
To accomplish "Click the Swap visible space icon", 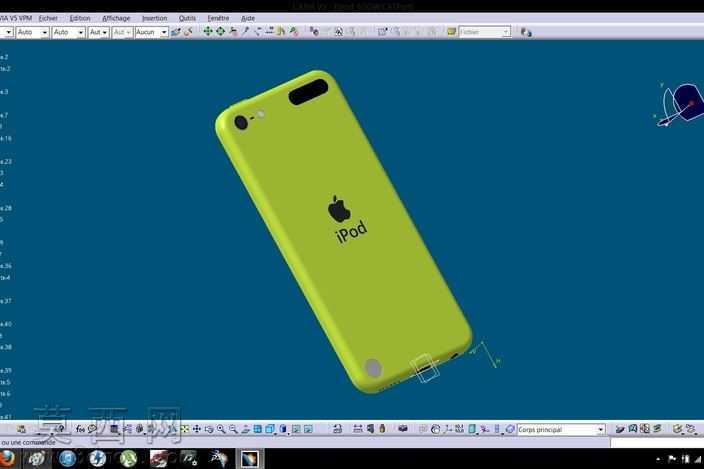I will pyautogui.click(x=308, y=429).
